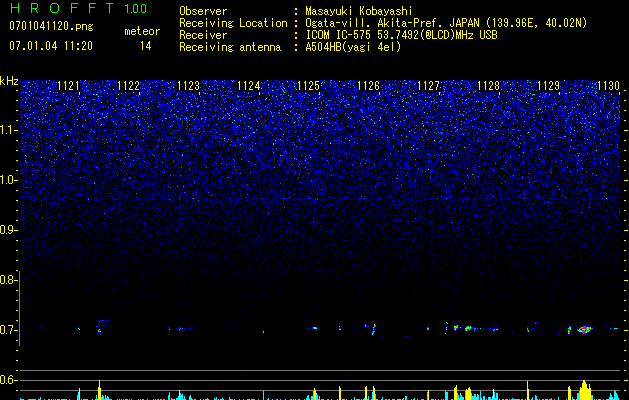Click the wide yellow power peak below 1129 echo
The height and width of the screenshot is (400, 629).
(584, 390)
